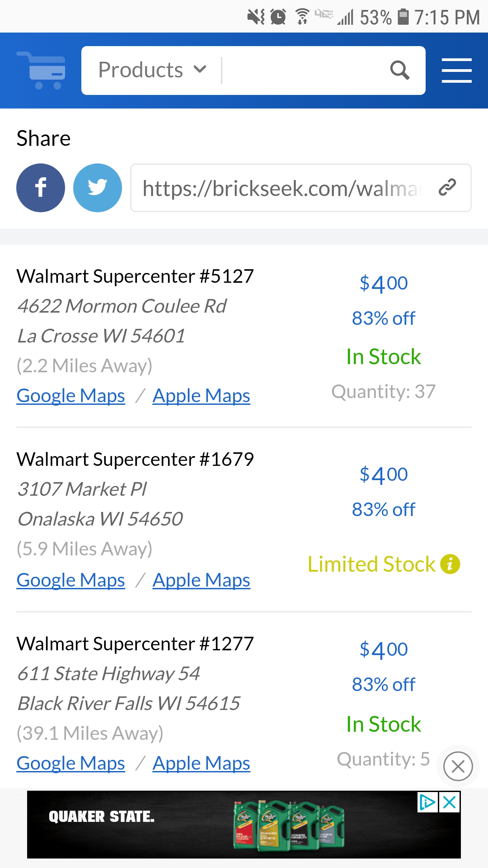Image resolution: width=488 pixels, height=868 pixels.
Task: Open Apple Maps for store #5127
Action: 201,396
